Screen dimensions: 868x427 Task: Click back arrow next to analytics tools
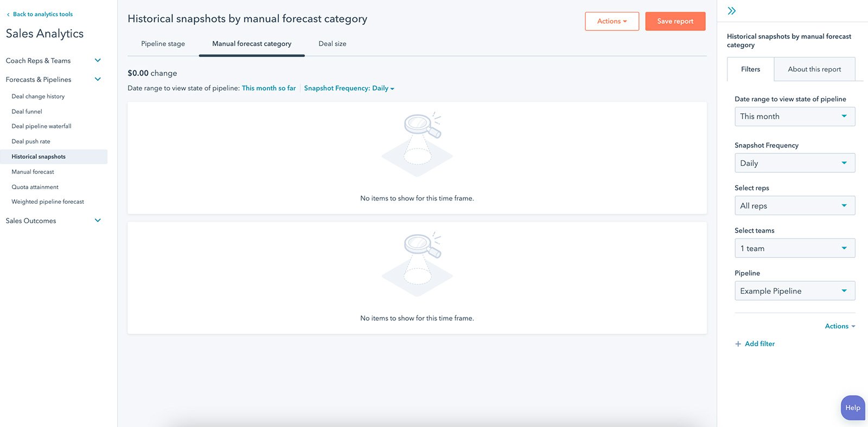(8, 15)
